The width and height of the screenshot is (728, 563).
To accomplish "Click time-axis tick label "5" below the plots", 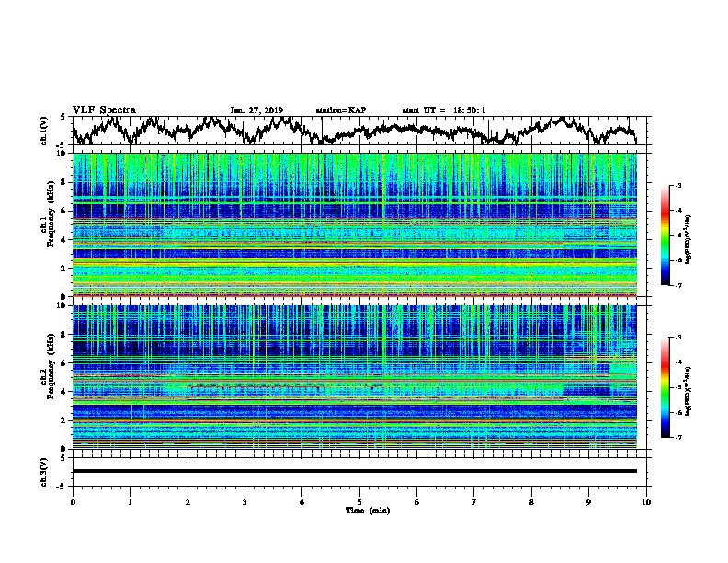I will [359, 502].
